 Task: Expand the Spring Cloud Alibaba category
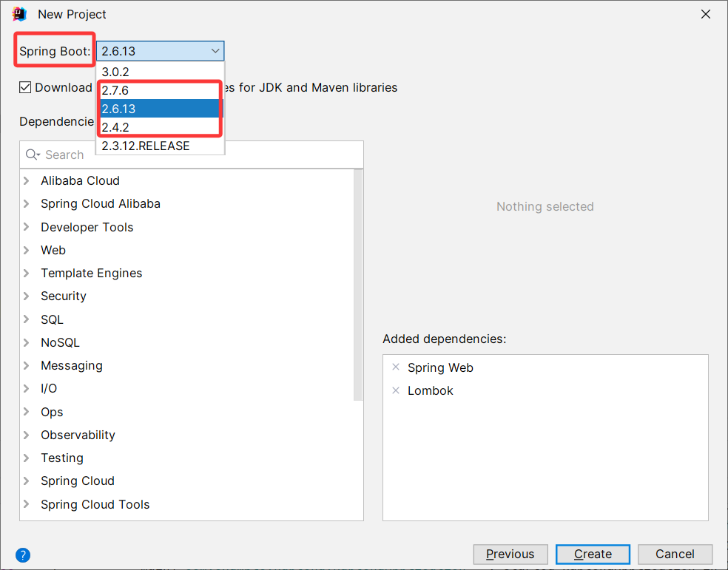point(27,203)
